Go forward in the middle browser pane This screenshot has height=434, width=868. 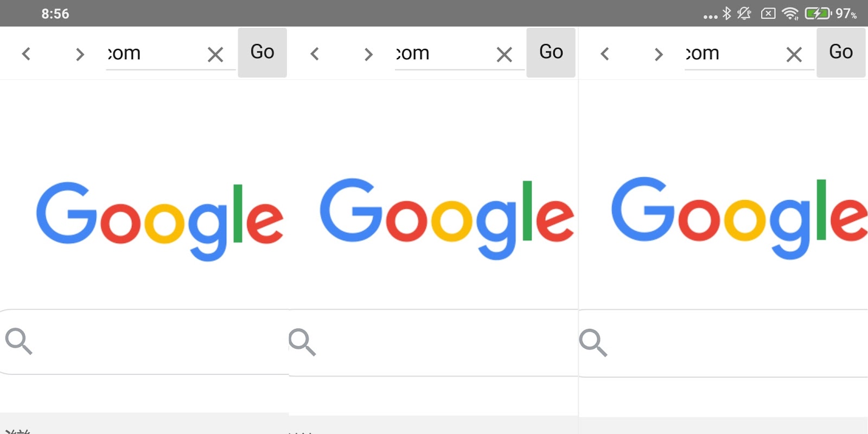click(368, 54)
